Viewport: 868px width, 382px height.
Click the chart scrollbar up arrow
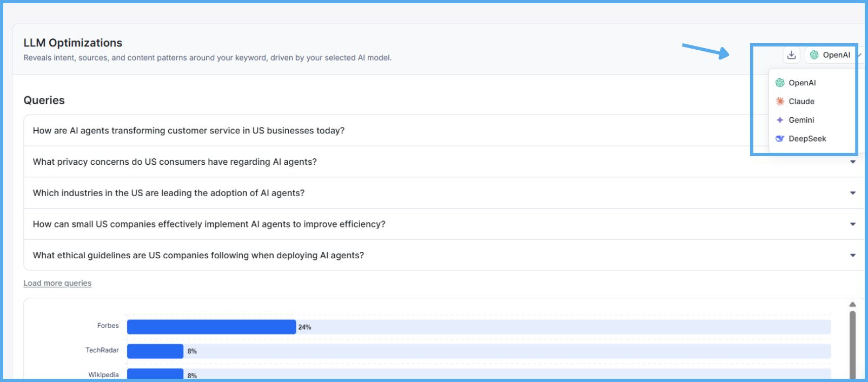coord(852,305)
